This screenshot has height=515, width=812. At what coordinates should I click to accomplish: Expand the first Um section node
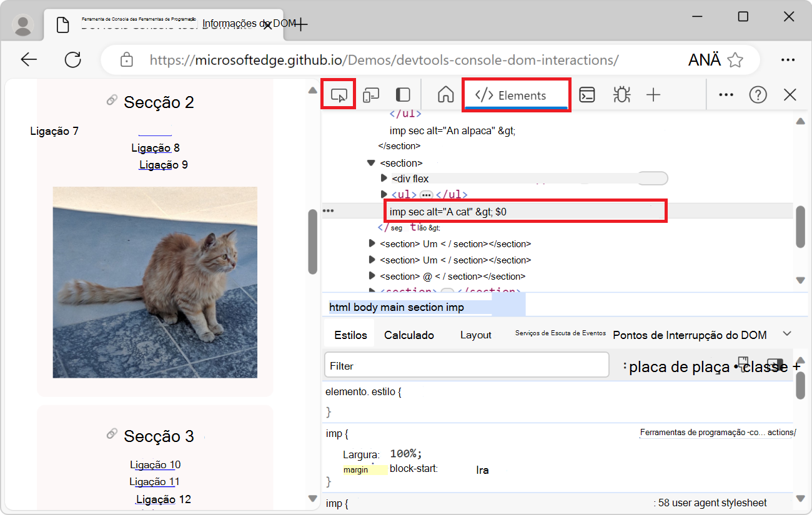372,243
